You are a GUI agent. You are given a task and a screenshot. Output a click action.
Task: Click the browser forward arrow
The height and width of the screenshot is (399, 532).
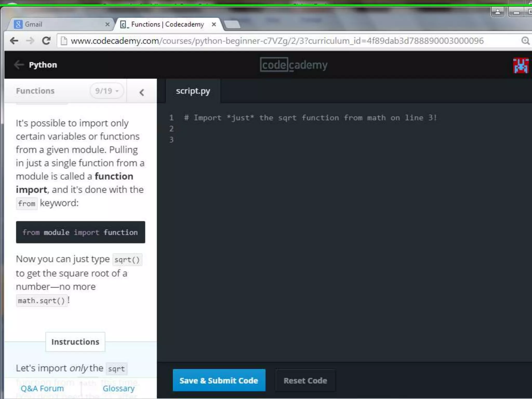pos(30,41)
